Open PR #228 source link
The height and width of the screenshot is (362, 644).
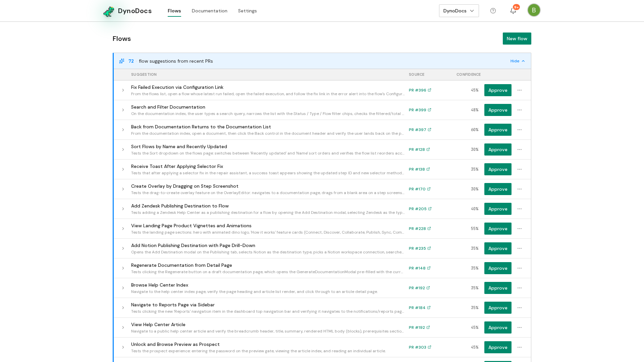pos(420,229)
